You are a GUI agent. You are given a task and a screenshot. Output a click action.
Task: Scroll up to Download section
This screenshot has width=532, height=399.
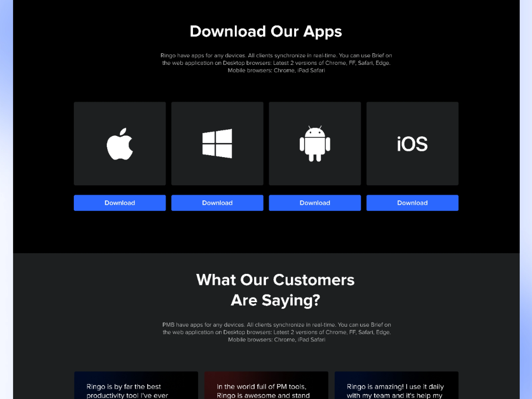(x=266, y=31)
